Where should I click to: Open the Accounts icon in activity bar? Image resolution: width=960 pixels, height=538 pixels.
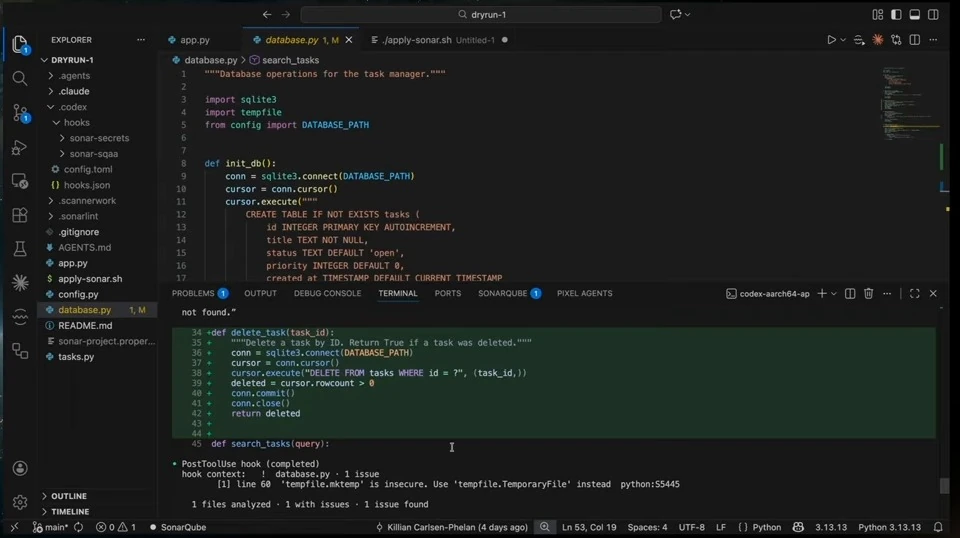point(20,468)
